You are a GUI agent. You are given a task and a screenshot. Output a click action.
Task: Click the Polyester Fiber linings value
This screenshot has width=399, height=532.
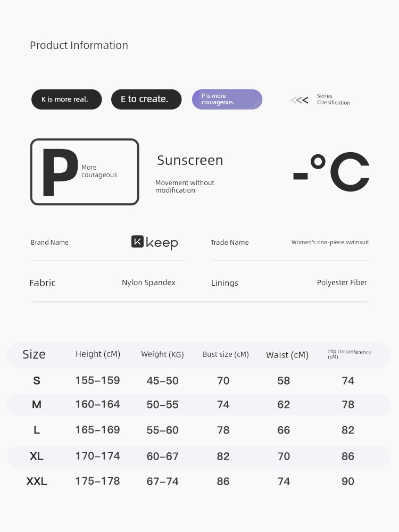(x=342, y=282)
